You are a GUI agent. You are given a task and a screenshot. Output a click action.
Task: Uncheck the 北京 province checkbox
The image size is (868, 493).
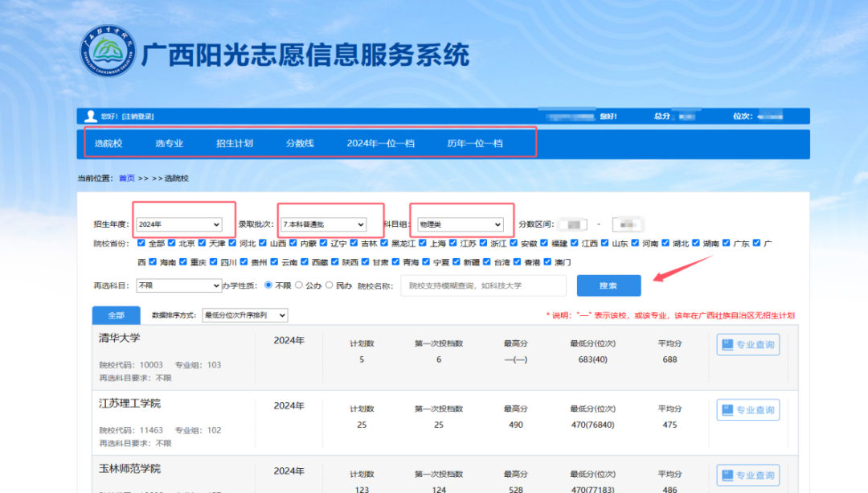click(x=173, y=243)
